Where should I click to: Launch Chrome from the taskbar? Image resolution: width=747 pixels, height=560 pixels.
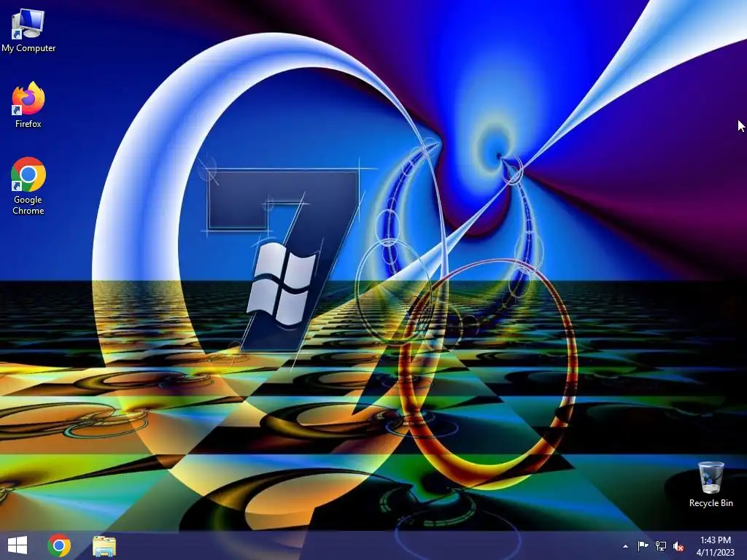tap(59, 545)
